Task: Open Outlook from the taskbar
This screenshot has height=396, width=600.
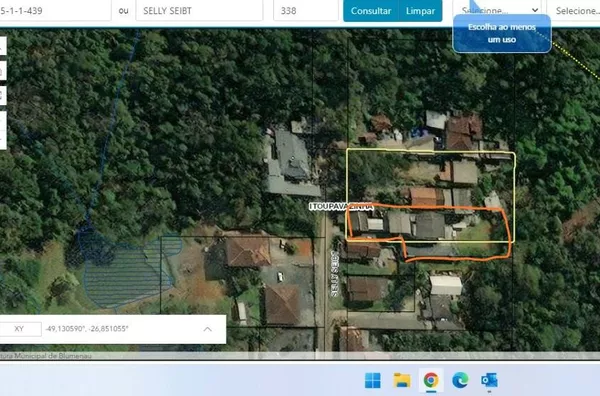Action: 489,380
